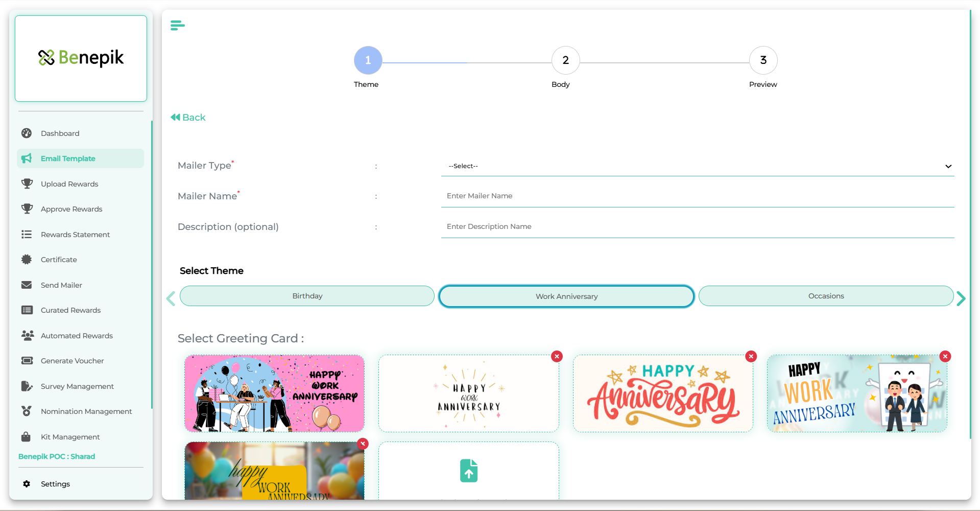The image size is (980, 511).
Task: Click the 'Select Greeting Card :' heading
Action: click(x=241, y=338)
